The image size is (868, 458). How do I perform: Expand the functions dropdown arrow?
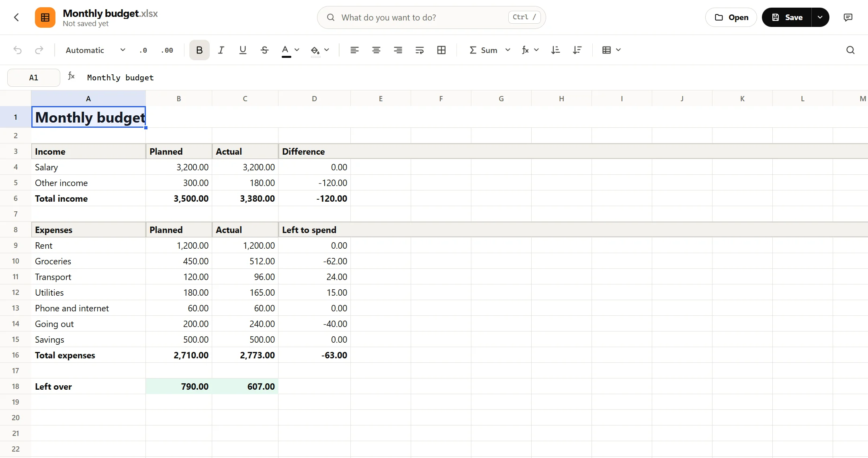[536, 50]
